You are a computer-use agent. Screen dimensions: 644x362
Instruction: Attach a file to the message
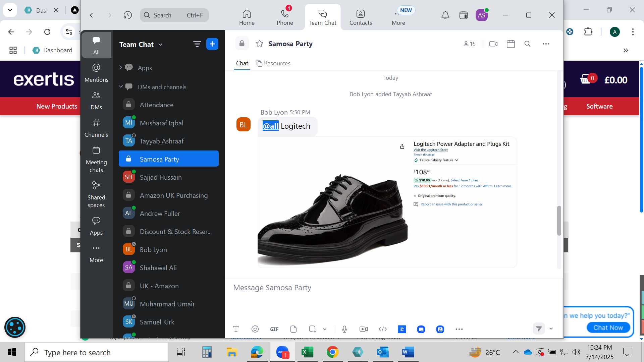point(293,329)
